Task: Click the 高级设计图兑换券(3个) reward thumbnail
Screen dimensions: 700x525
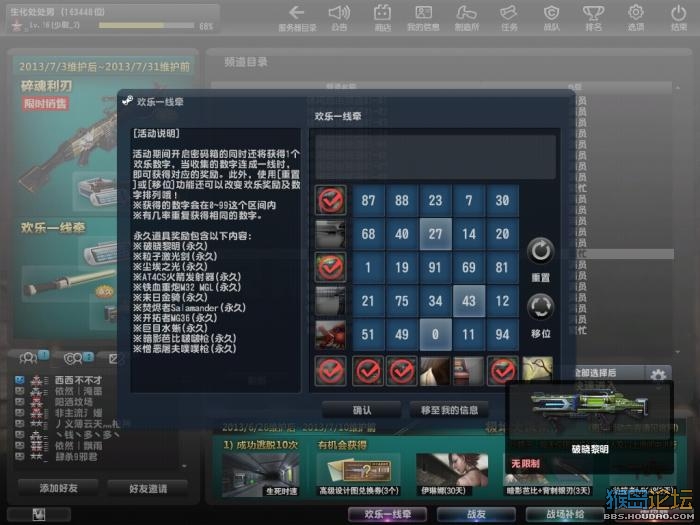Action: tap(358, 475)
